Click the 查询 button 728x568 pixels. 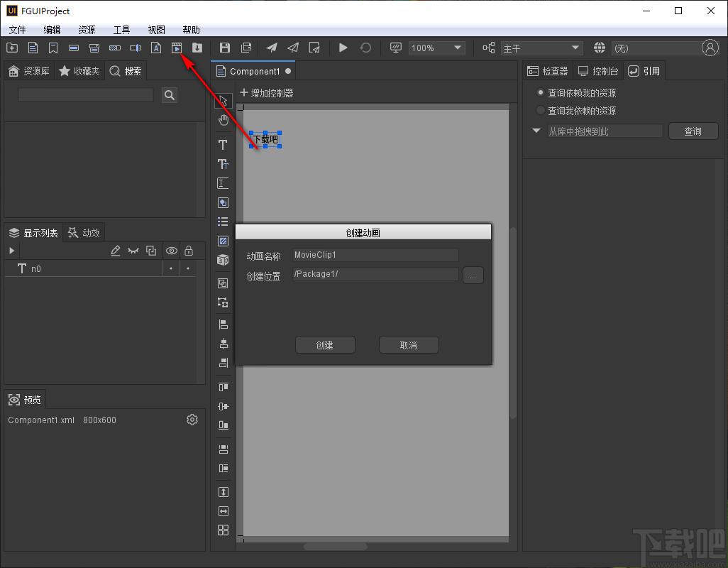693,131
